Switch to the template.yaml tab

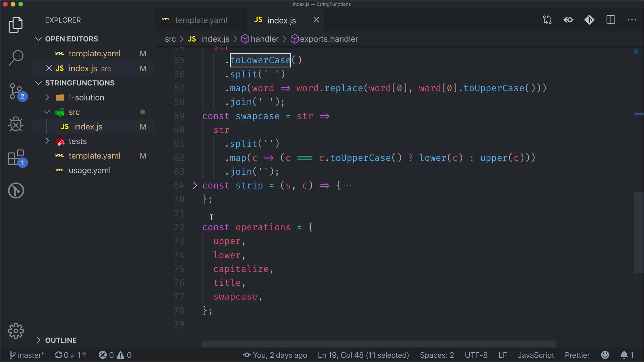pyautogui.click(x=201, y=20)
